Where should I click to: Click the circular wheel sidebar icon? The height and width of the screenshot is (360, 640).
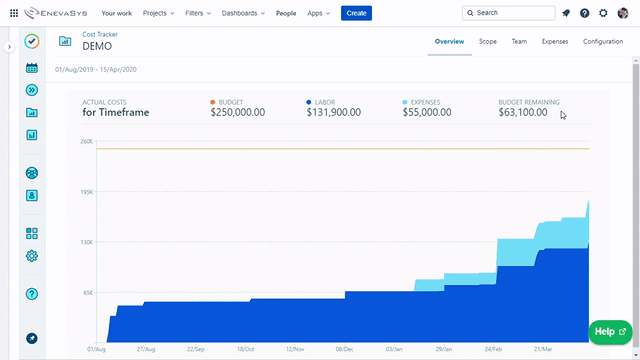[x=32, y=173]
